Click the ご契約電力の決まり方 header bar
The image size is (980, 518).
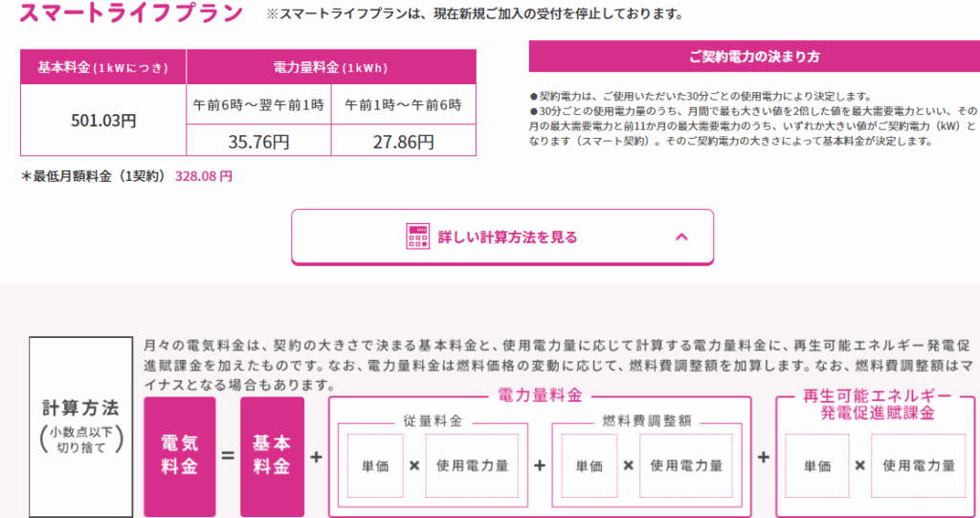tap(754, 56)
